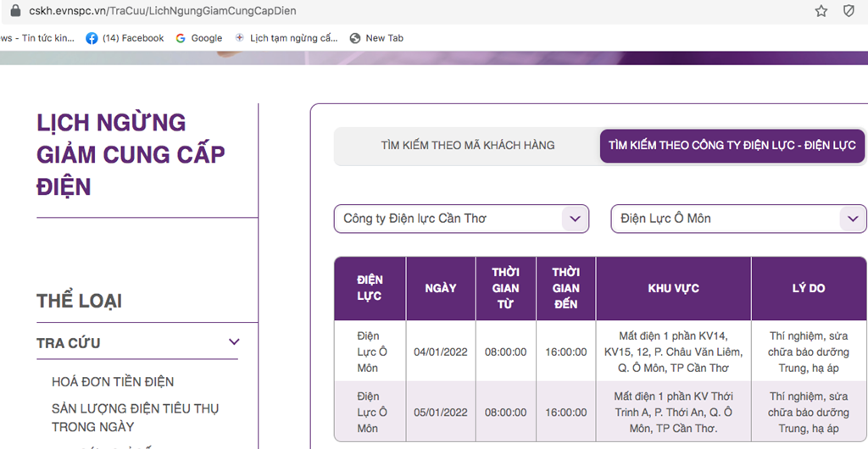The height and width of the screenshot is (449, 868).
Task: Open the Facebook bookmark icon
Action: 92,38
